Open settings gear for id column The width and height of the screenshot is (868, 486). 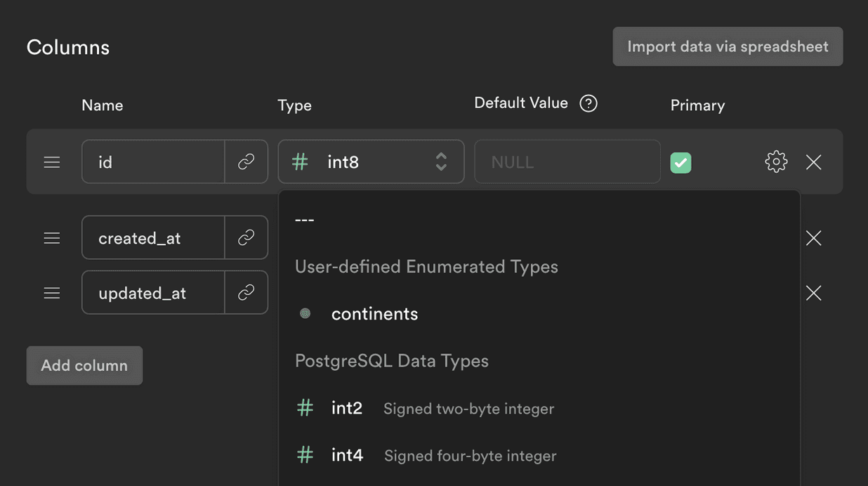pyautogui.click(x=775, y=162)
